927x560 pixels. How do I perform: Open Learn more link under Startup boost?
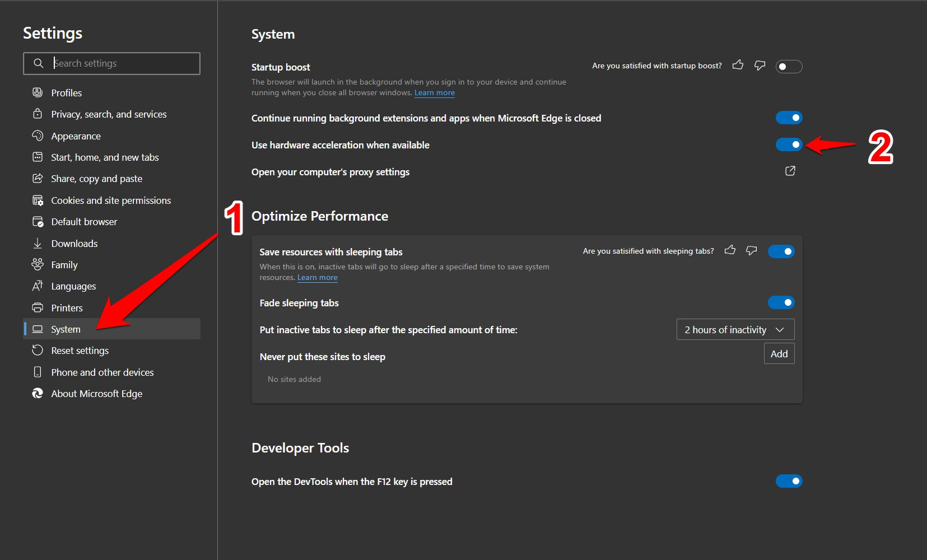pos(435,93)
